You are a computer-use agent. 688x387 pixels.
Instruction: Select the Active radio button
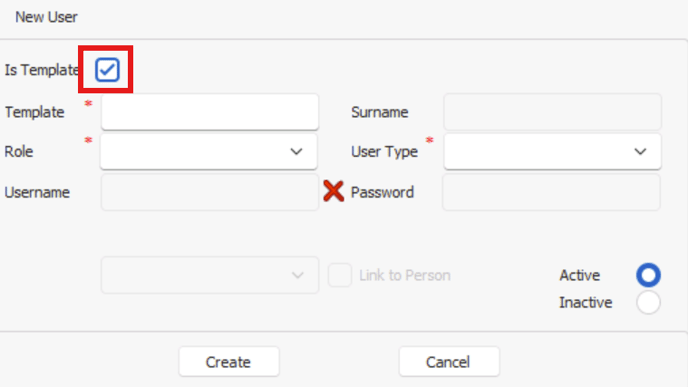(648, 275)
